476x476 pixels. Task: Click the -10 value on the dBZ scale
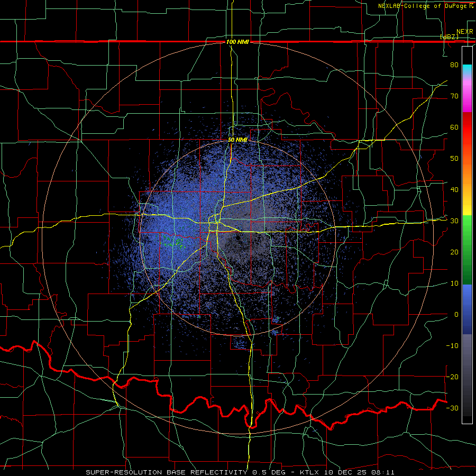coord(452,346)
